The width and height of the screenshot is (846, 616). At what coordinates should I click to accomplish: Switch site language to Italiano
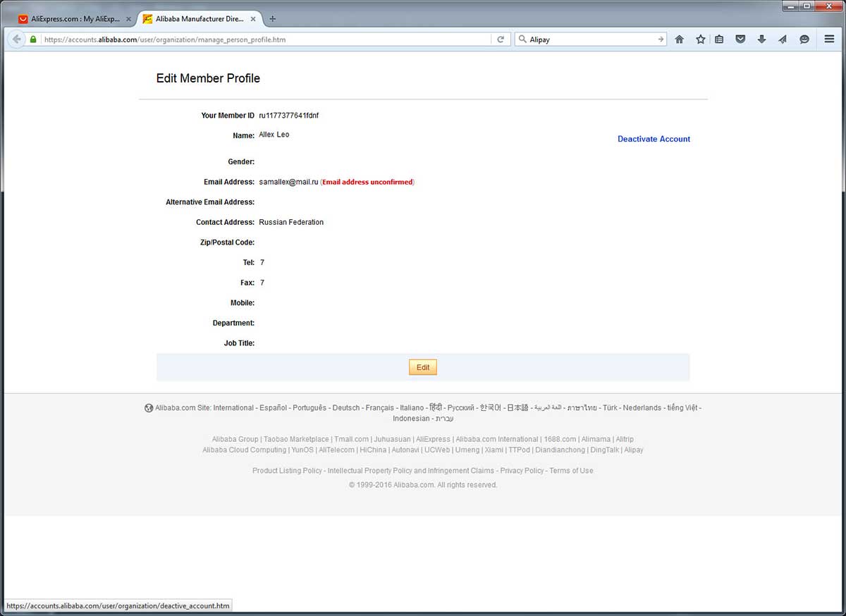412,408
